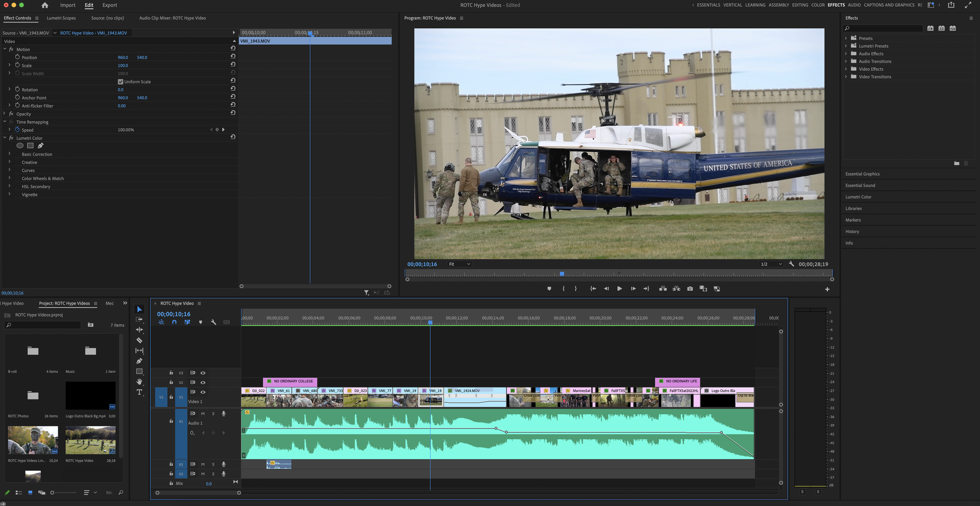Select the Razor tool
Viewport: 980px width, 506px height.
[140, 340]
